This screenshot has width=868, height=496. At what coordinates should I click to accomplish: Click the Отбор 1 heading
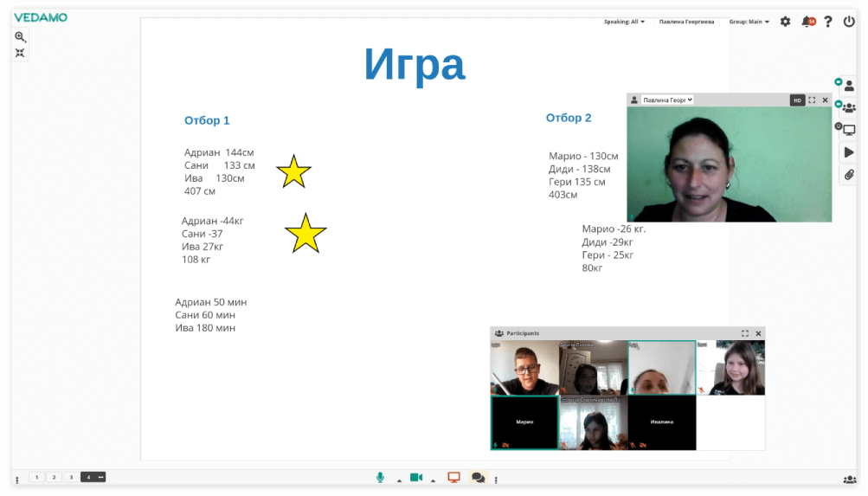(207, 120)
